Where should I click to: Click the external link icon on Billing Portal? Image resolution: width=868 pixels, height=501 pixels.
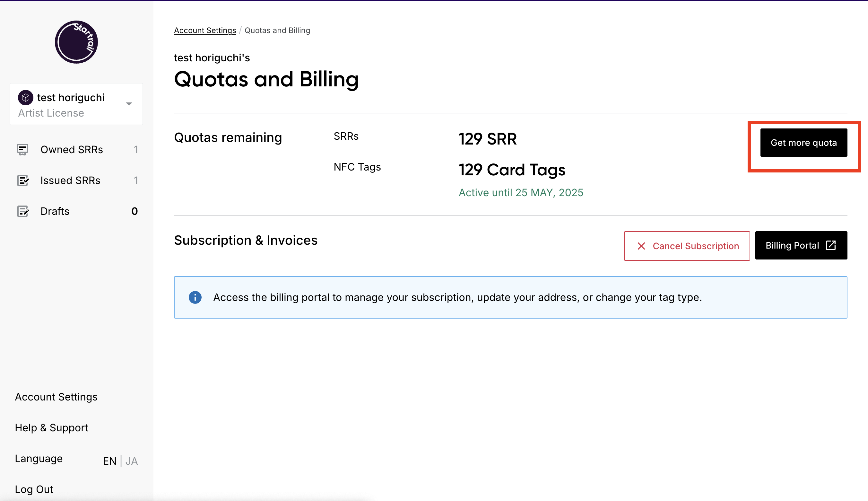pyautogui.click(x=830, y=245)
